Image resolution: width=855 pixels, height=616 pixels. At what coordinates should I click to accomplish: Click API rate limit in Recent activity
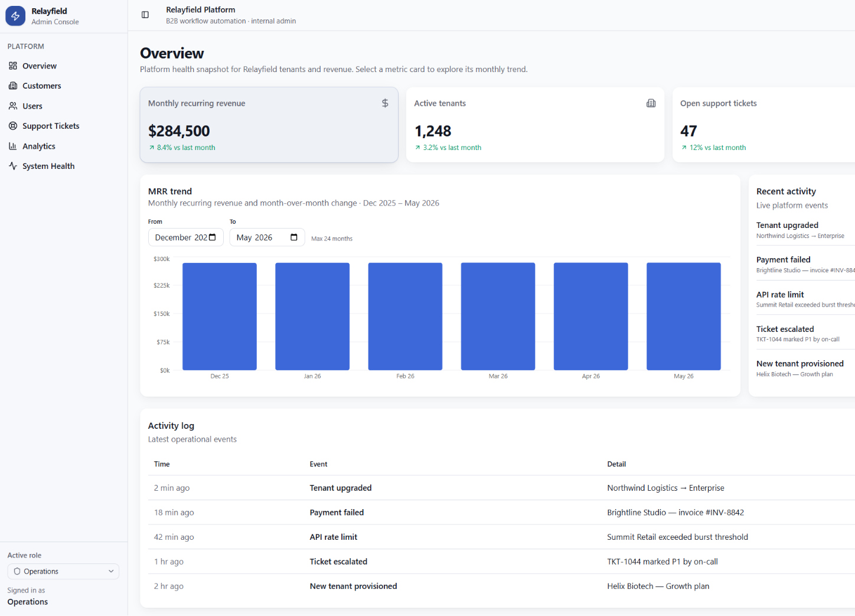coord(780,294)
